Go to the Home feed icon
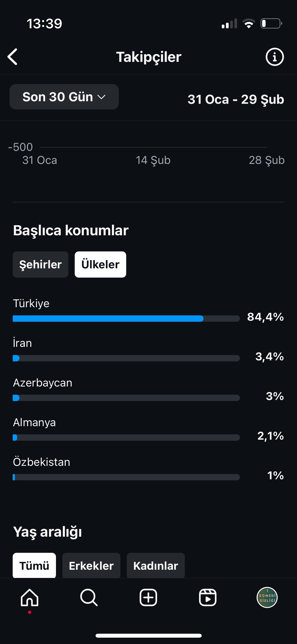 30,597
